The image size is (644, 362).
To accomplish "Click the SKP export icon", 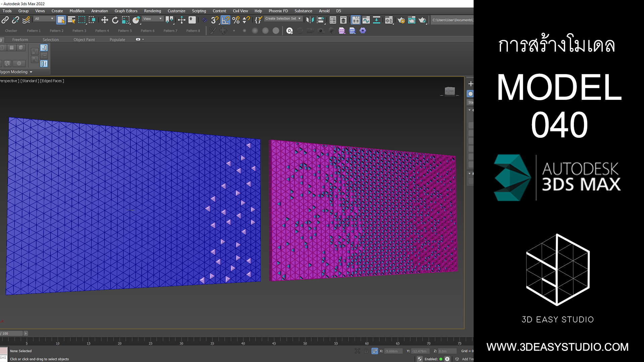I will click(x=352, y=31).
